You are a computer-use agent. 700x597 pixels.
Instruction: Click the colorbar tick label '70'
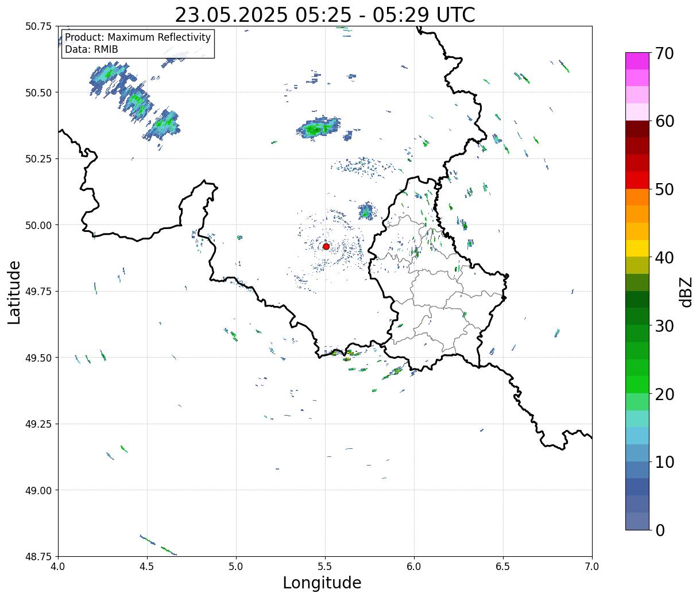pyautogui.click(x=664, y=53)
